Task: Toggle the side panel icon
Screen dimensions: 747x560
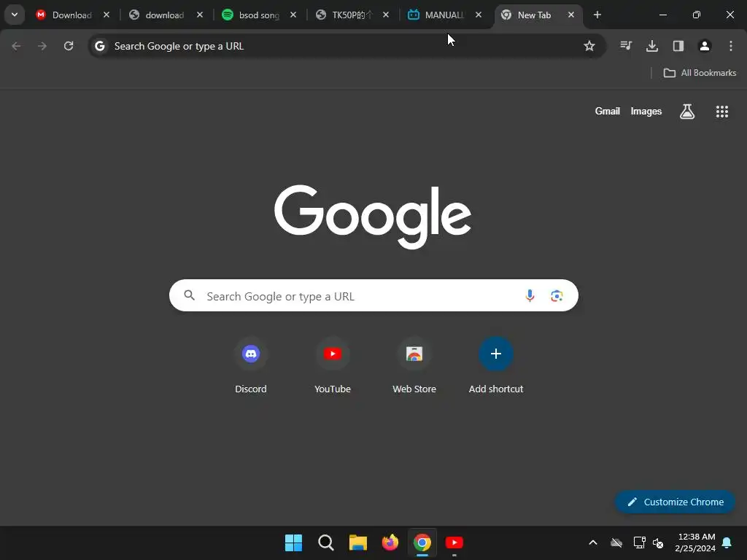Action: pyautogui.click(x=678, y=46)
